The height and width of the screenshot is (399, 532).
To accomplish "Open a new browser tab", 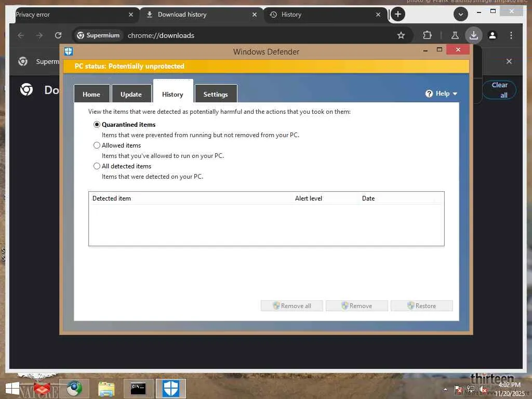I will [398, 14].
